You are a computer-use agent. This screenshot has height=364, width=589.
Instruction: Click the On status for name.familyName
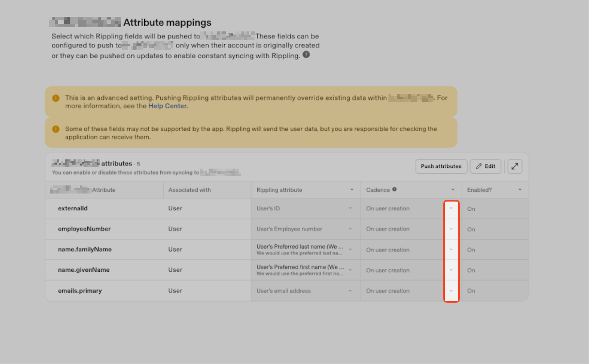click(471, 250)
